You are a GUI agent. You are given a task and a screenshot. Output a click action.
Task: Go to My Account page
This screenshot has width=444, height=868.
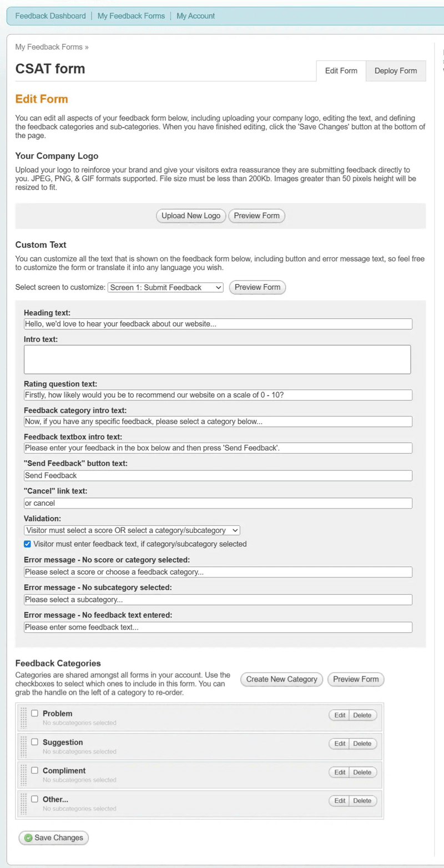[x=195, y=16]
